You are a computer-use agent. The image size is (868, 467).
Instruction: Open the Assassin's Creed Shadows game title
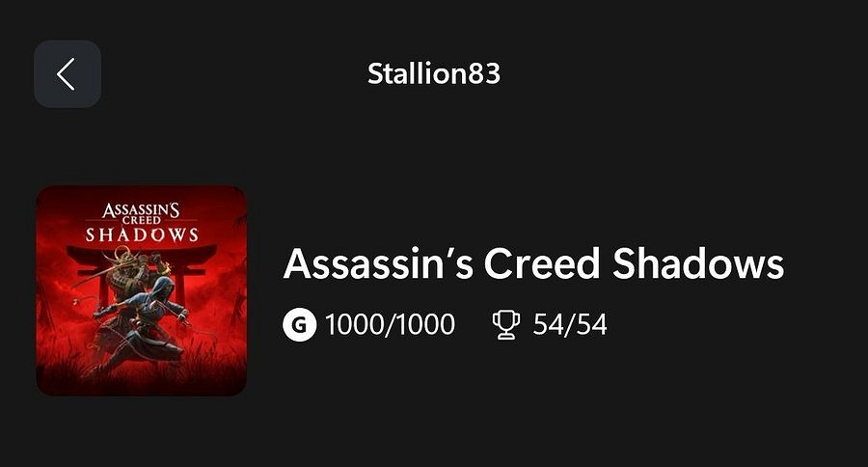(533, 264)
